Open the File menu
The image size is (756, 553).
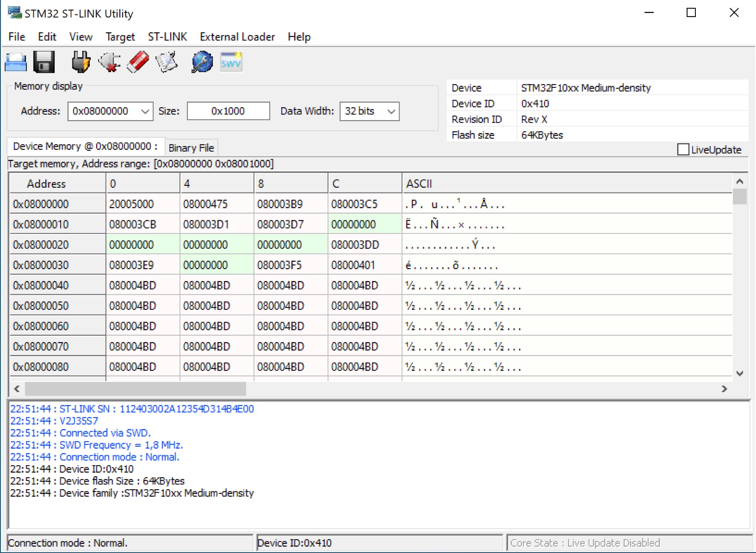pos(17,37)
